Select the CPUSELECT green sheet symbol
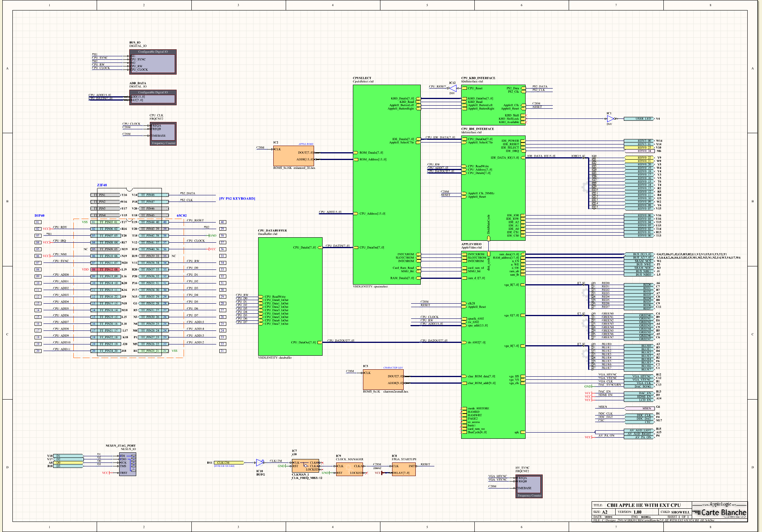 [x=387, y=184]
